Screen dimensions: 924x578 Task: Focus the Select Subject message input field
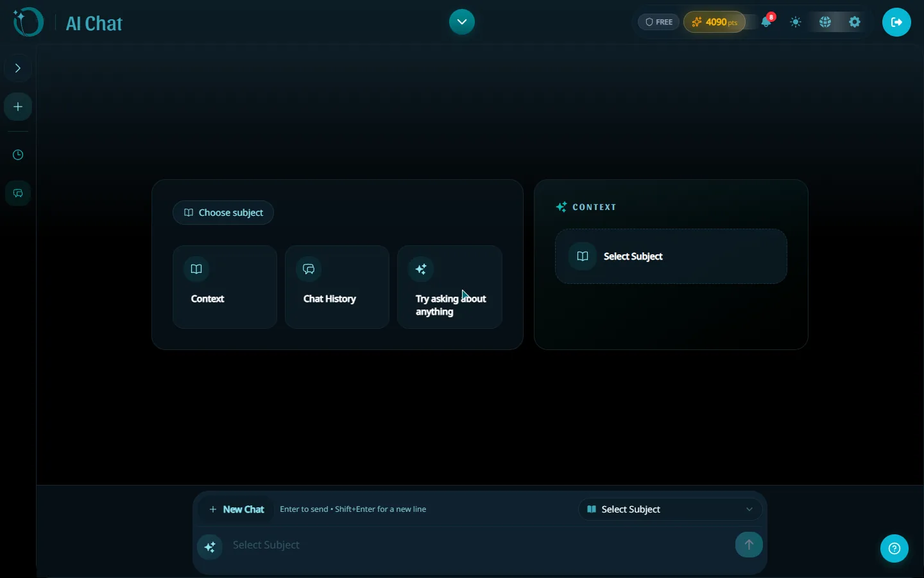click(x=480, y=545)
